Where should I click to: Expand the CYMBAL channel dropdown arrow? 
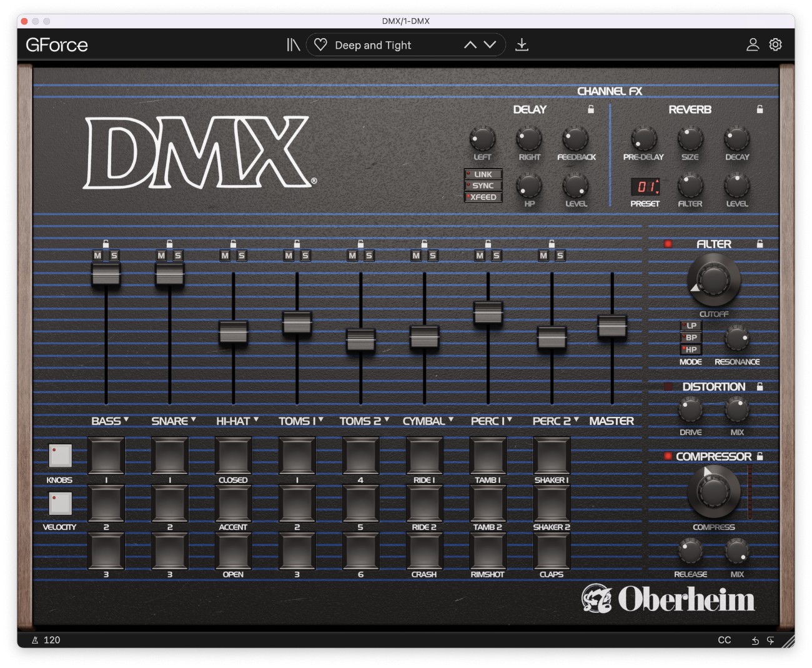pos(451,419)
